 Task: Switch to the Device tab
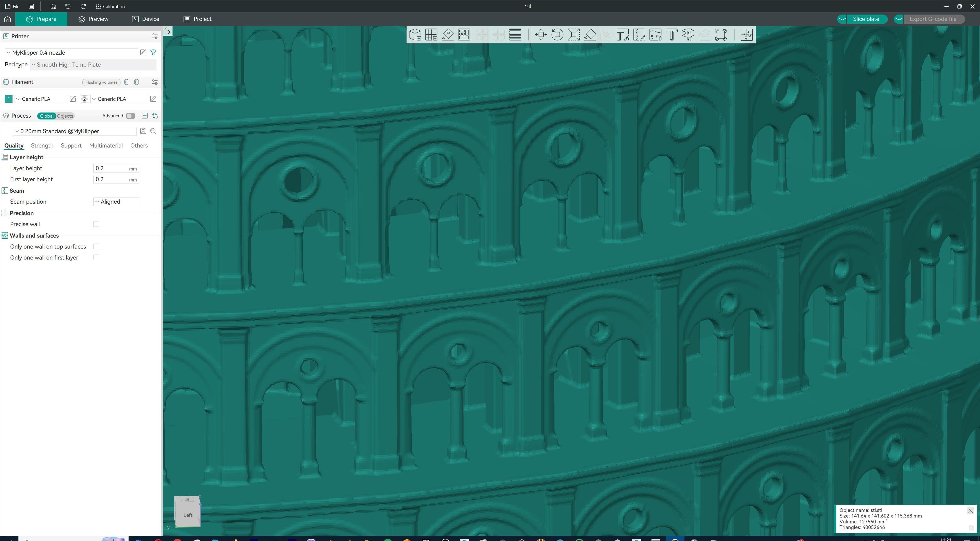(x=146, y=19)
